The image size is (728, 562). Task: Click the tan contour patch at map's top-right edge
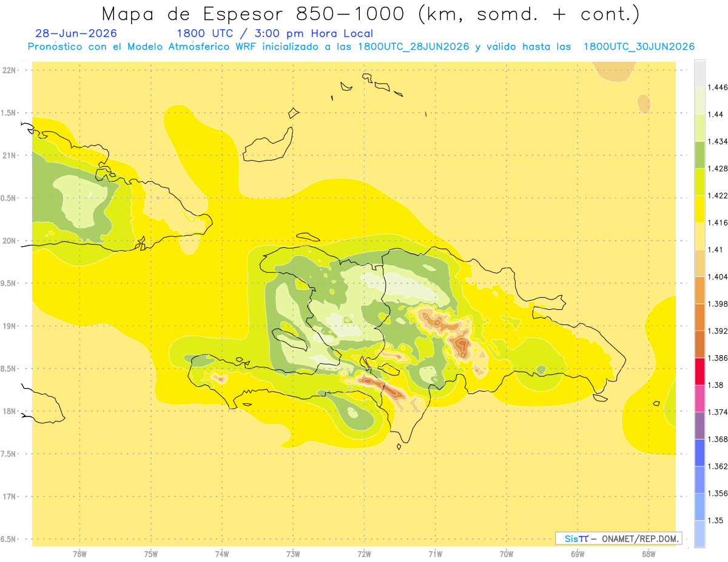click(x=613, y=71)
